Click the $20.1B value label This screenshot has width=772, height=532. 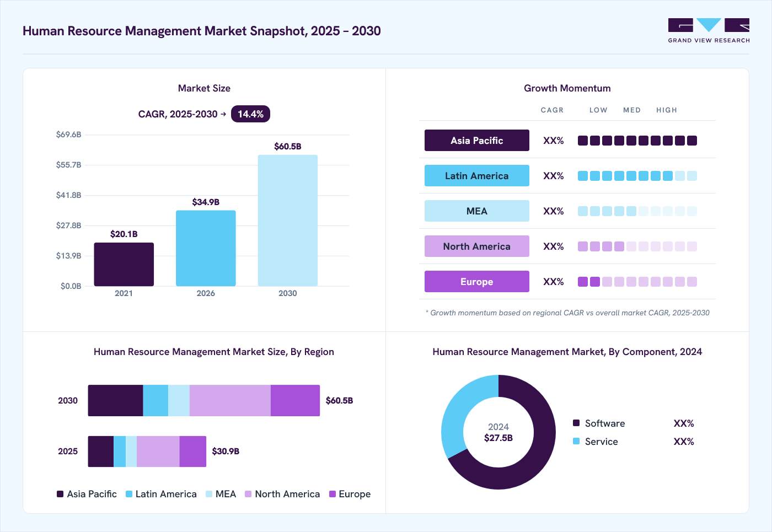(124, 234)
